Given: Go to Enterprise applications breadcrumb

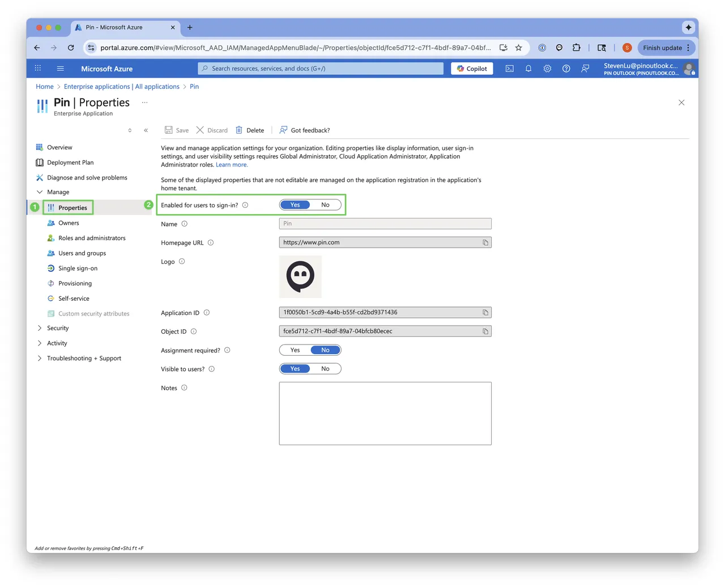Looking at the screenshot, I should click(x=122, y=87).
